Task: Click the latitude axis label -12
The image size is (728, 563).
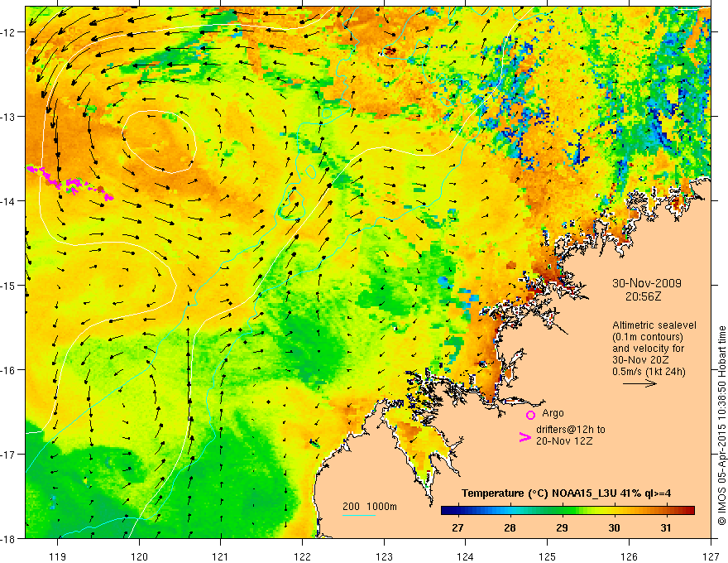Action: [x=9, y=32]
